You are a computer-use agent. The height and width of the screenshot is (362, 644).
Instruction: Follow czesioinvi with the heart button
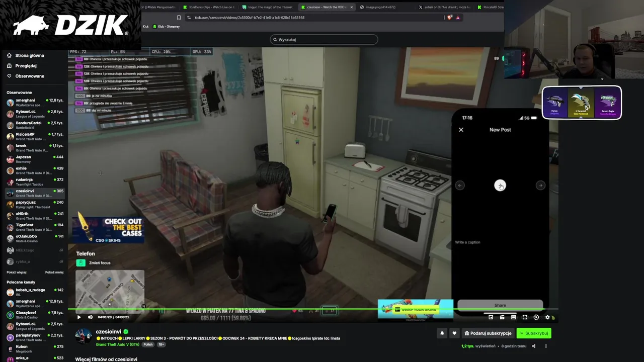pyautogui.click(x=454, y=333)
